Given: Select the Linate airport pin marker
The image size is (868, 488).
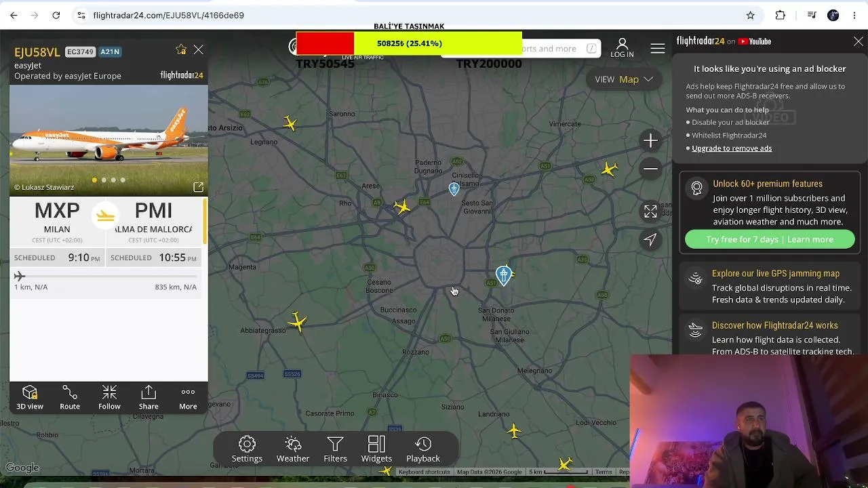Looking at the screenshot, I should coord(503,274).
